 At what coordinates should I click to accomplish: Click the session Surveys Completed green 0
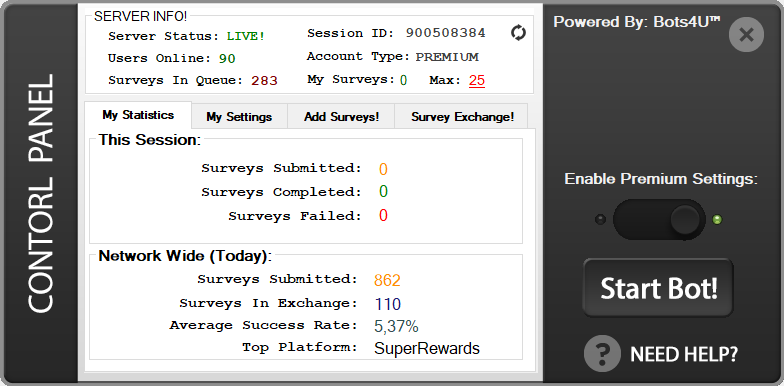383,192
